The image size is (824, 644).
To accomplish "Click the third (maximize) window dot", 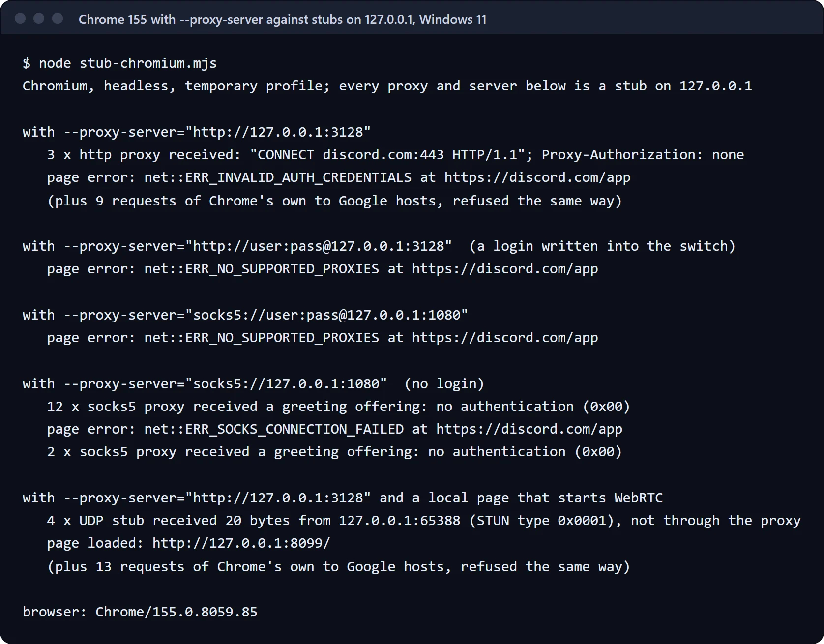I will point(58,18).
